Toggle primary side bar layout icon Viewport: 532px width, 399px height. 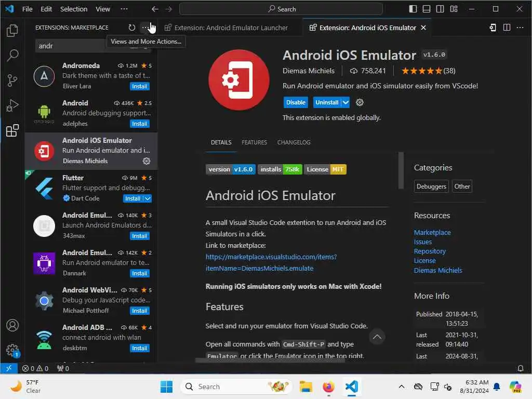tap(413, 9)
